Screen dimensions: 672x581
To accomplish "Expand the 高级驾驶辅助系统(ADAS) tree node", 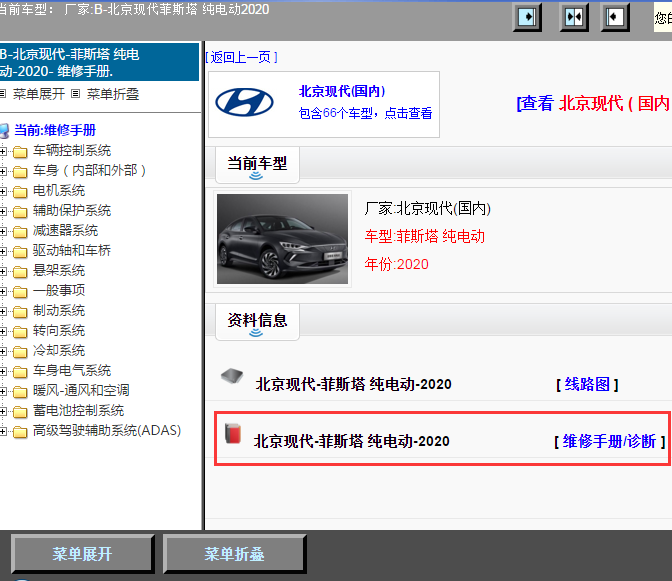I will click(3, 431).
